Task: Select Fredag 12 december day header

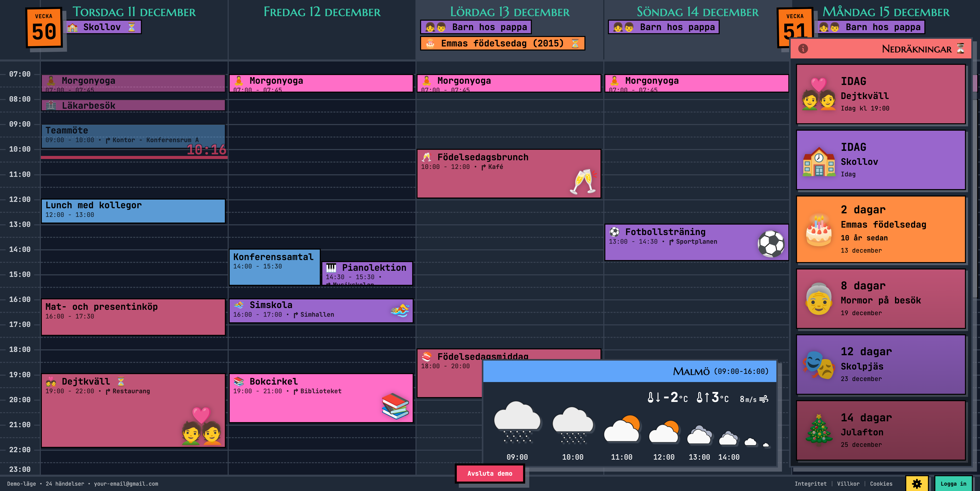Action: click(322, 12)
